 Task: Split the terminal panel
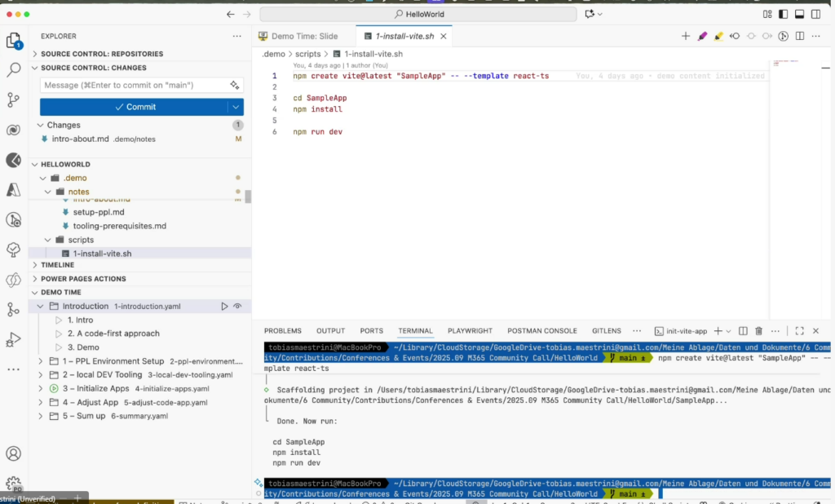(743, 331)
